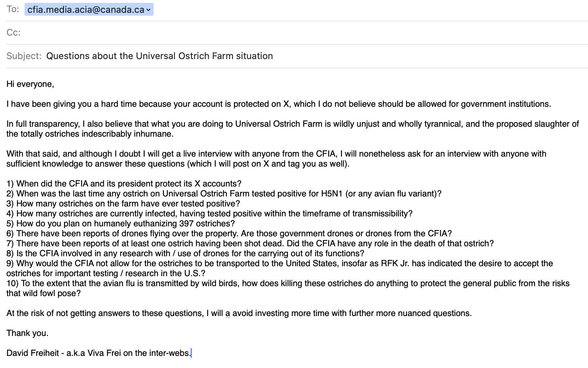Screen dimensions: 588x368
Task: Click the underlined 'a' grammar-flagged word
Action: point(228,314)
